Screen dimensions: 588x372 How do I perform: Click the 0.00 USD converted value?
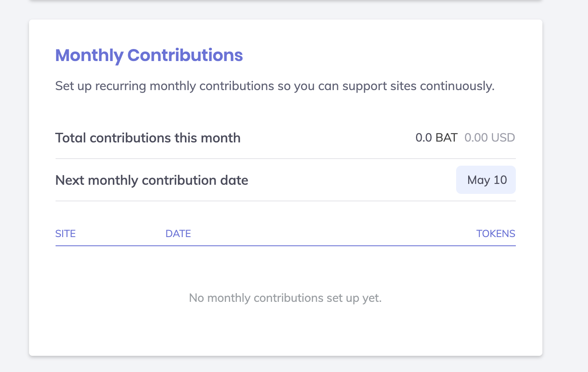click(x=489, y=138)
